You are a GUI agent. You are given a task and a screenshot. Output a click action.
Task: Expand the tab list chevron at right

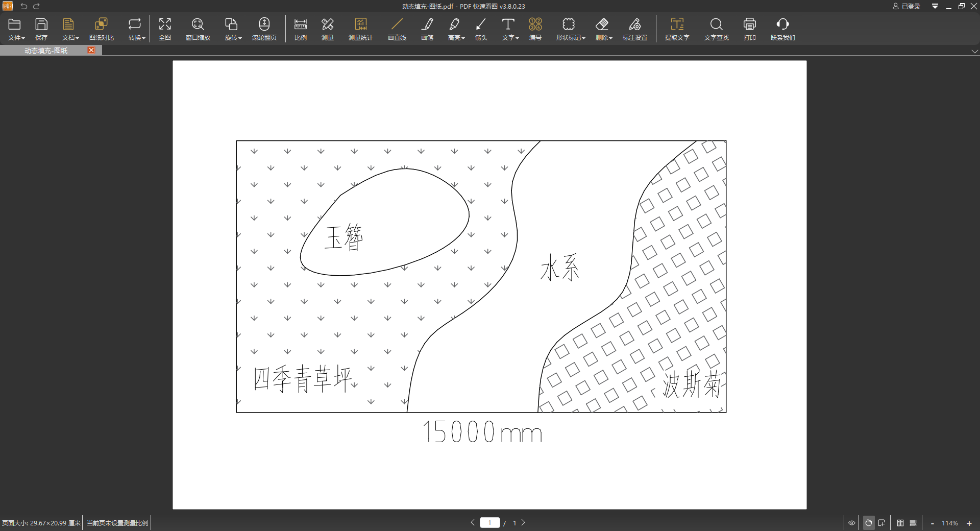point(974,51)
